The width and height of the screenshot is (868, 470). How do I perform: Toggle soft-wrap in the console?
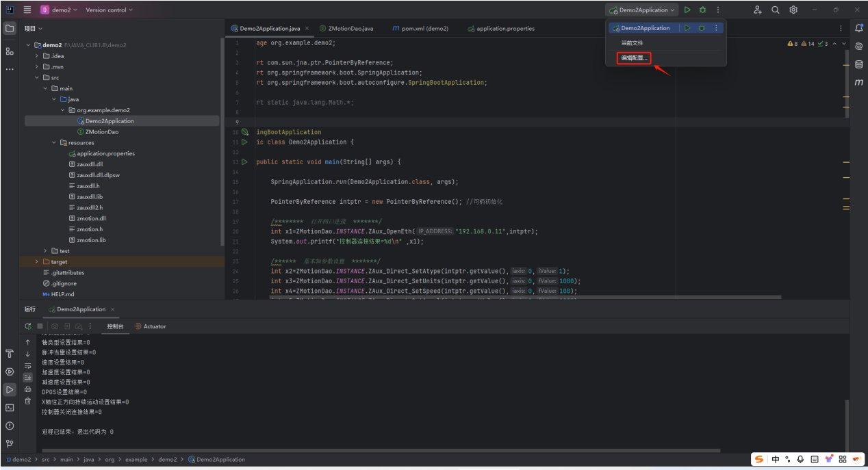tap(28, 365)
